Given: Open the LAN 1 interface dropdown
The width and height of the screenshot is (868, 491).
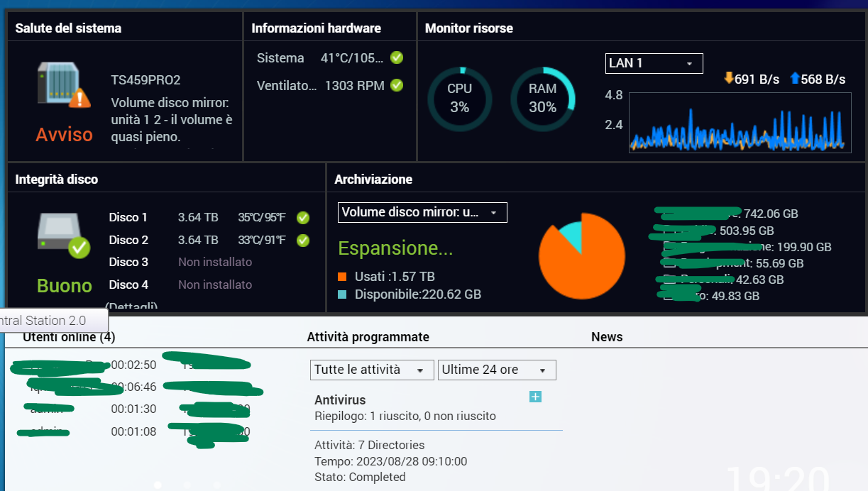Looking at the screenshot, I should [x=654, y=63].
